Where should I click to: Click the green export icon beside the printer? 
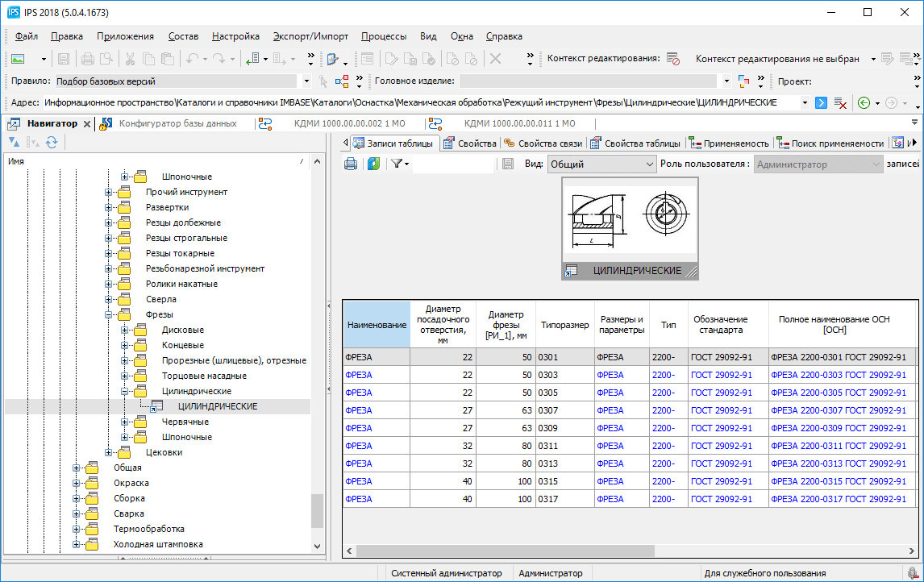373,164
